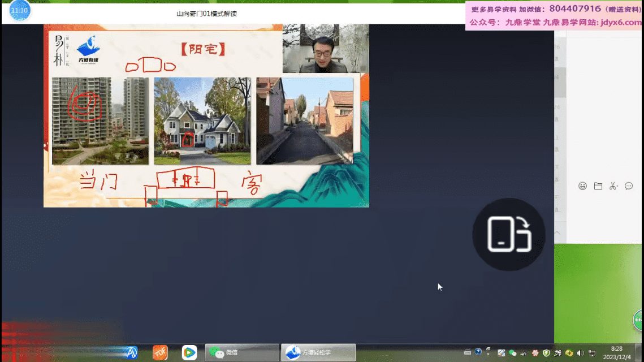Open the orange PDF app in taskbar
The image size is (644, 362).
(160, 352)
